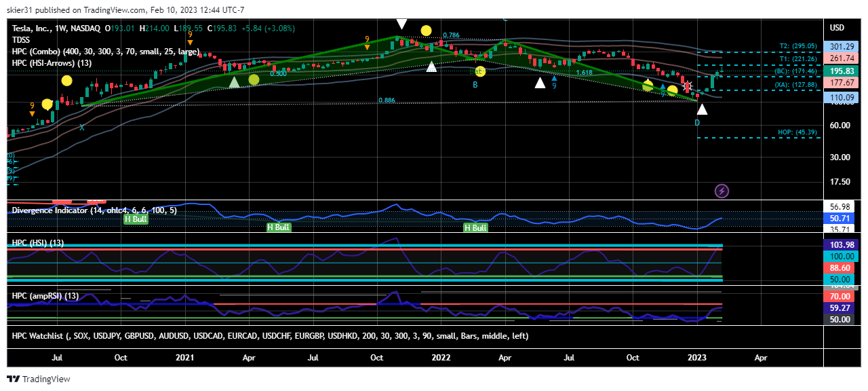The image size is (868, 391).
Task: Click the red 88.60 HSI level label
Action: (x=842, y=268)
